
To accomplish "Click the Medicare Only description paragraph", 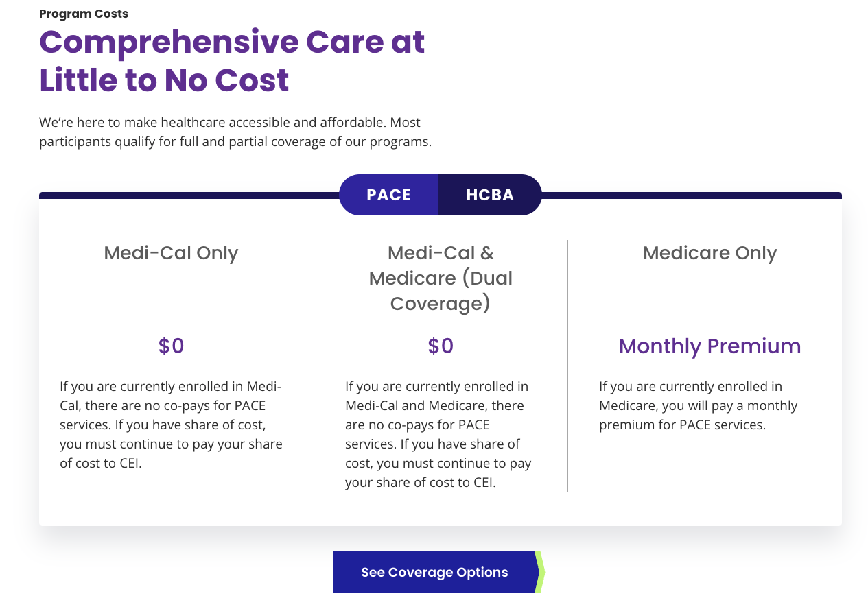I will point(699,405).
